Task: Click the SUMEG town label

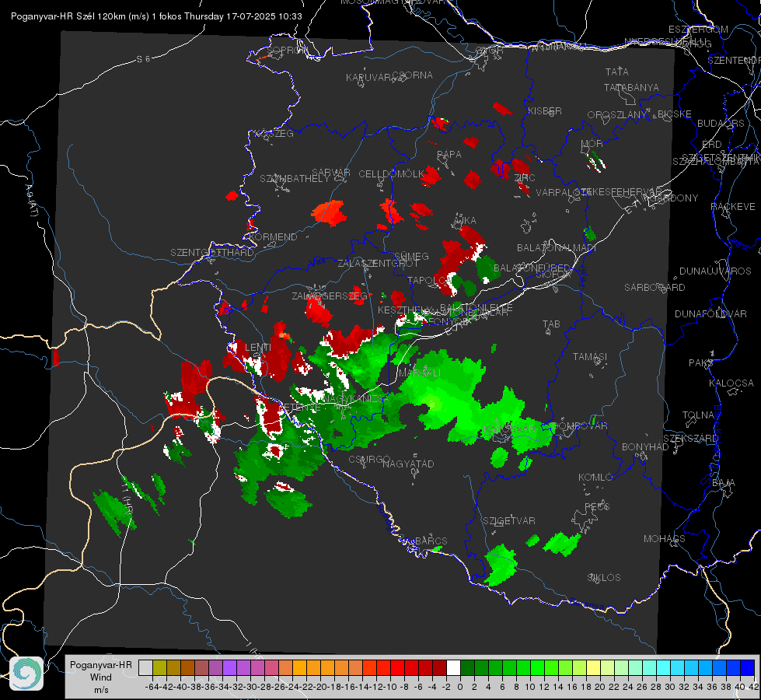Action: [411, 256]
